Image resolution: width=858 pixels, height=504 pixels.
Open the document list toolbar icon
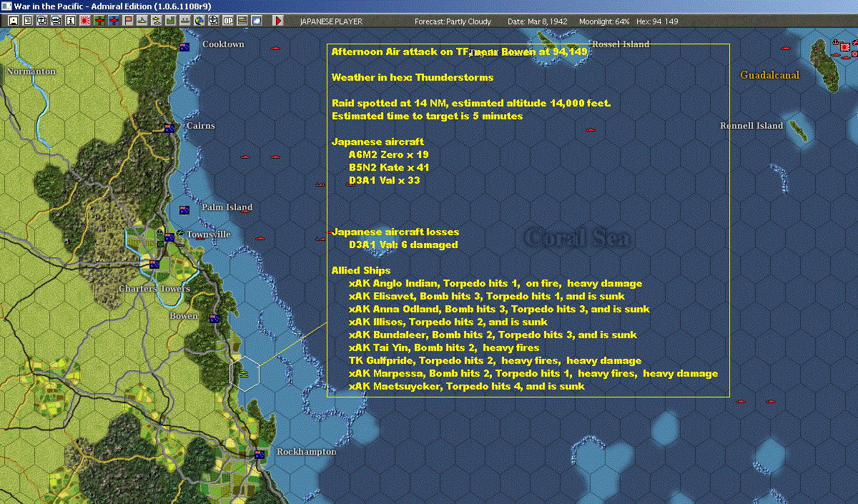tap(27, 21)
